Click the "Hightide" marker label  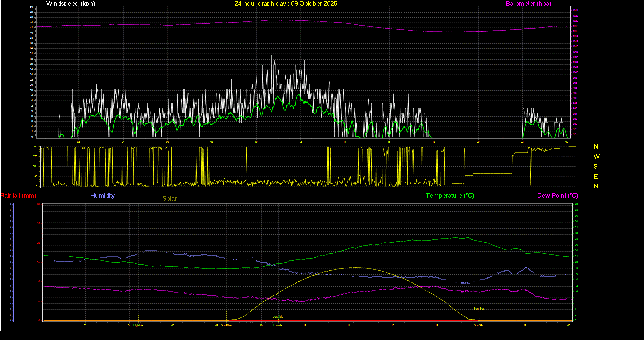click(x=138, y=325)
